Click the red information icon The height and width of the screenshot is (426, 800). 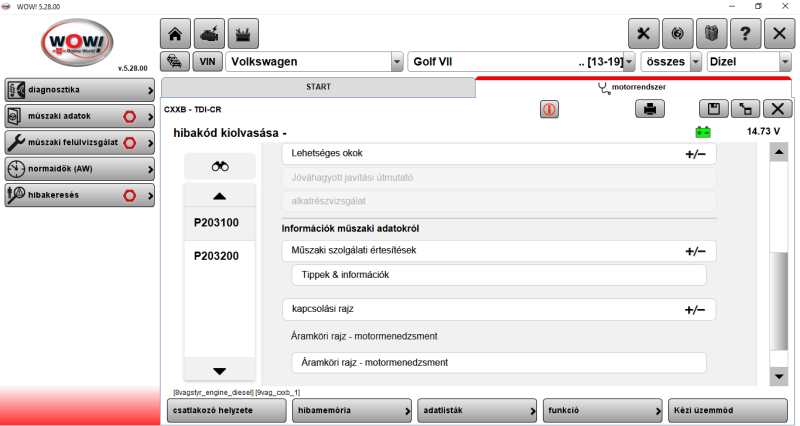(x=549, y=109)
